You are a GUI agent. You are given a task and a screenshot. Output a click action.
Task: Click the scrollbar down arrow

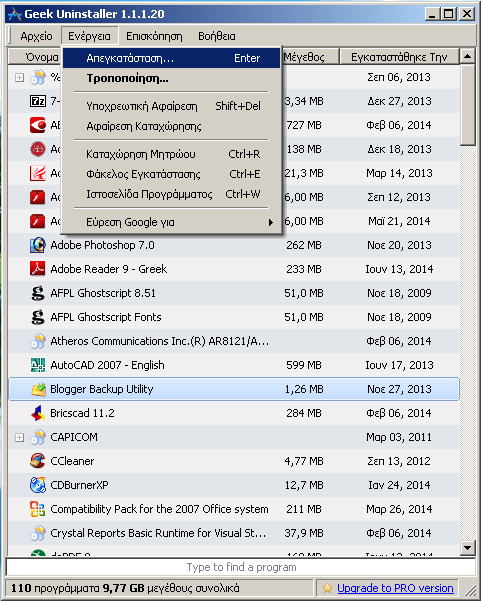(467, 547)
